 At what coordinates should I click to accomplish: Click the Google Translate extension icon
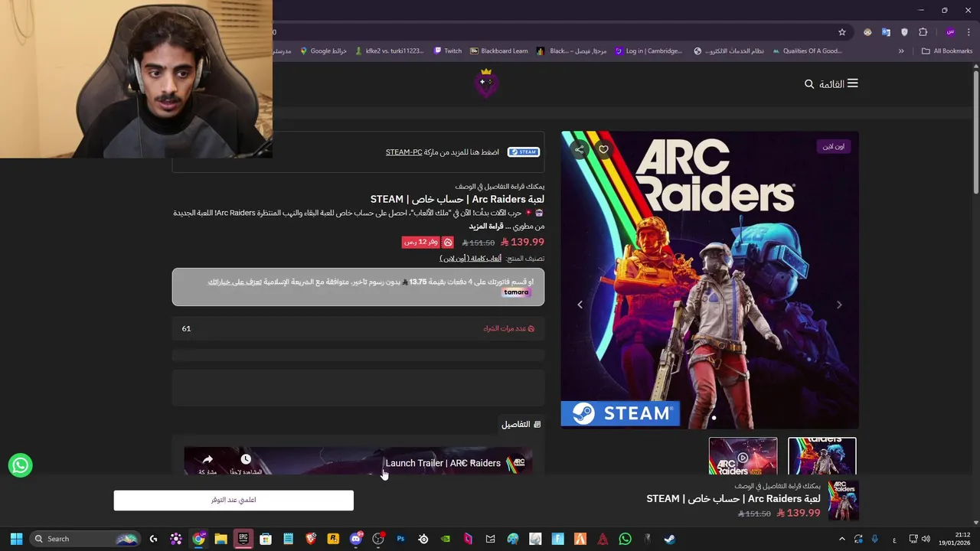tap(886, 32)
